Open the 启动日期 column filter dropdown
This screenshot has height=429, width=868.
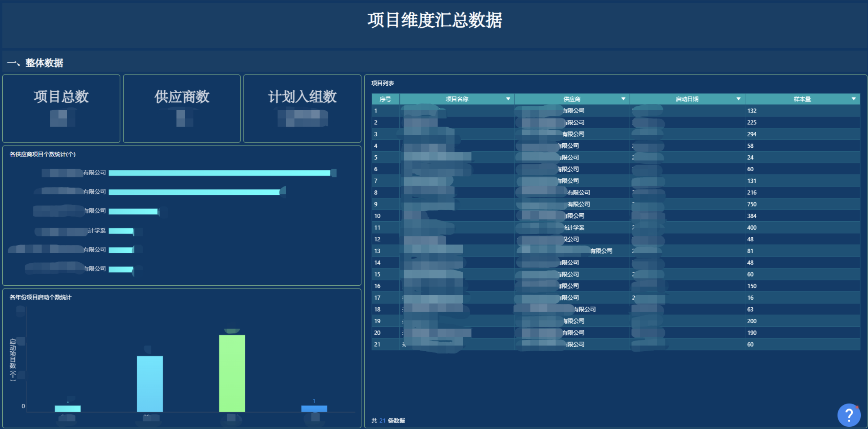[x=738, y=99]
